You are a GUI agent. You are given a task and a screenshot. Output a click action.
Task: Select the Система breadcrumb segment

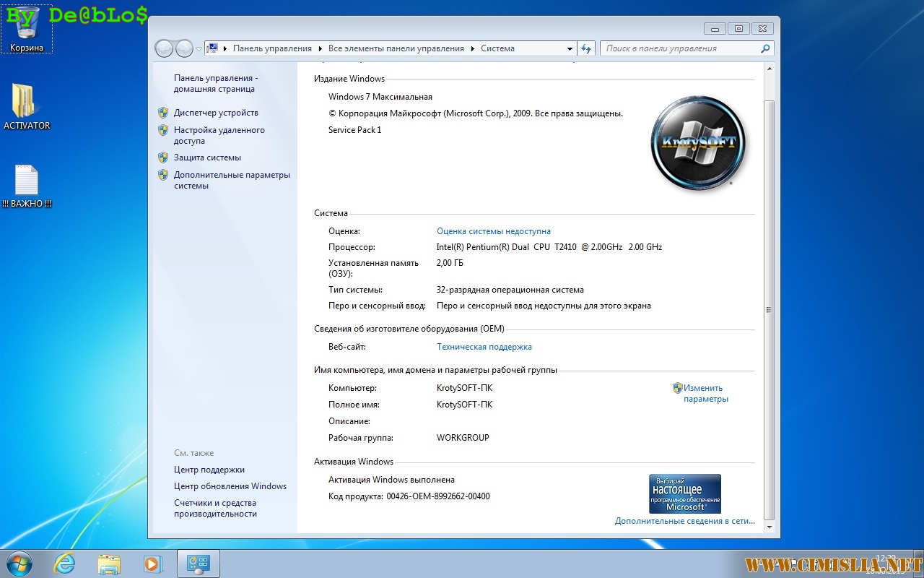(x=497, y=48)
